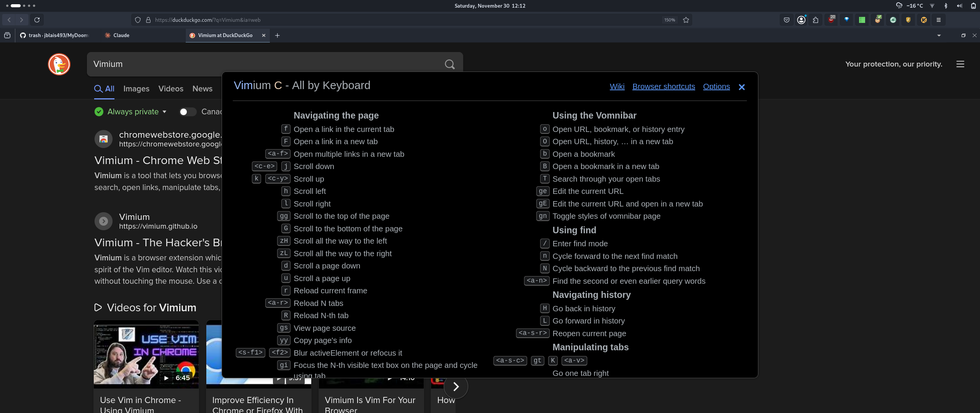The image size is (980, 413).
Task: Close the Vimium at DuckDuckGo tab
Action: coord(264,35)
